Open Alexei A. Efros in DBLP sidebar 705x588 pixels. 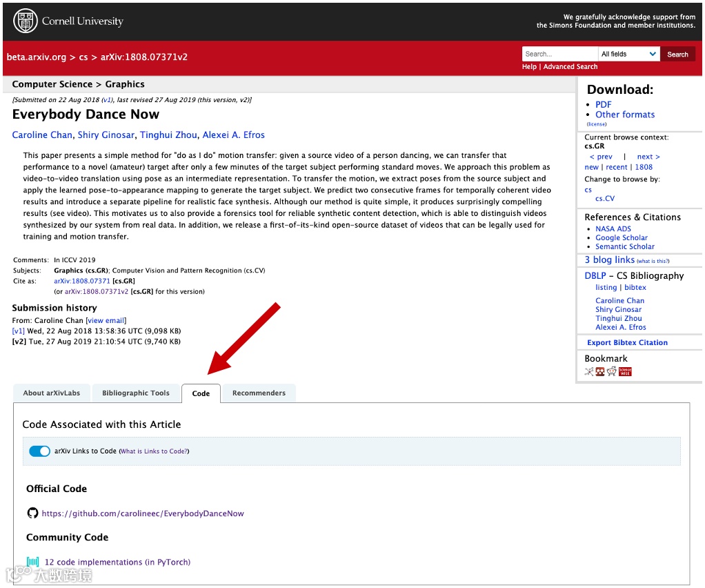coord(621,327)
